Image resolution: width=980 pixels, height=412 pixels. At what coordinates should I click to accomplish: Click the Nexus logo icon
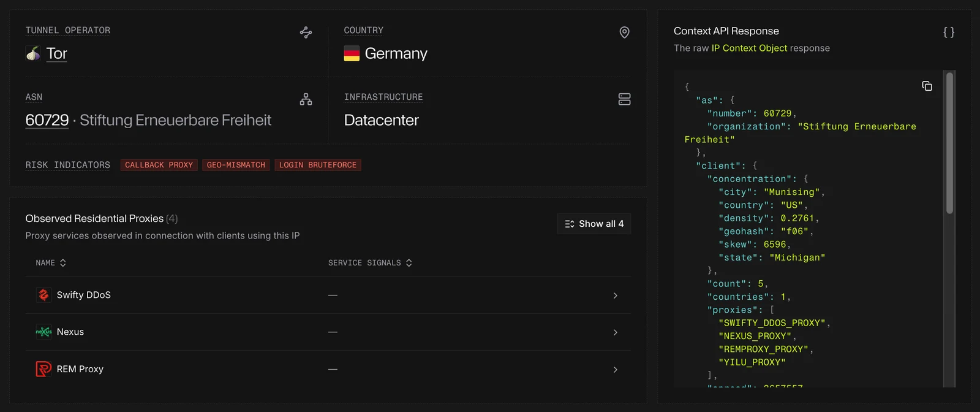(x=43, y=332)
